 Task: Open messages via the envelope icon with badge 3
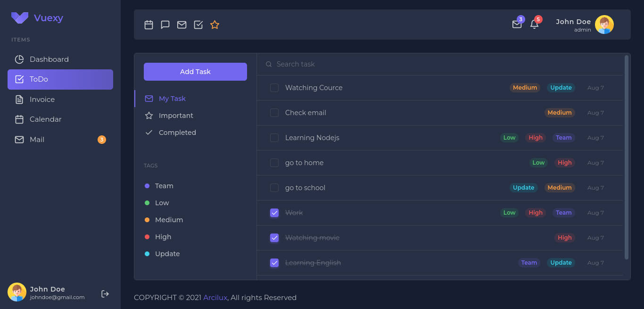tap(517, 24)
